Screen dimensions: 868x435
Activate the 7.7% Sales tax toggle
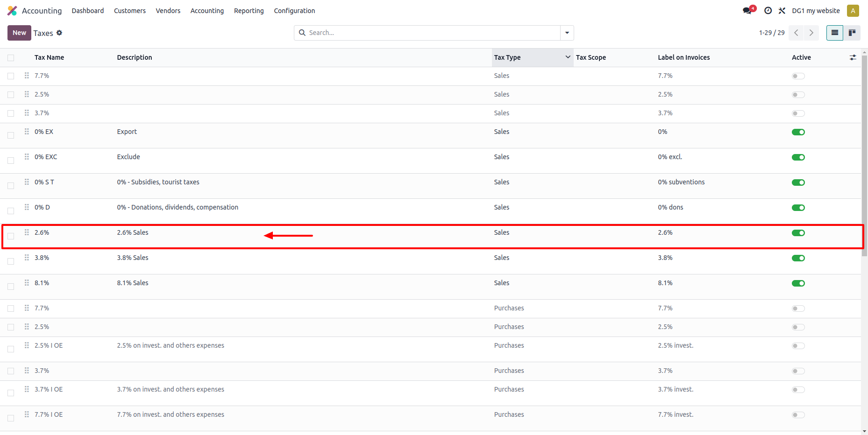point(798,76)
